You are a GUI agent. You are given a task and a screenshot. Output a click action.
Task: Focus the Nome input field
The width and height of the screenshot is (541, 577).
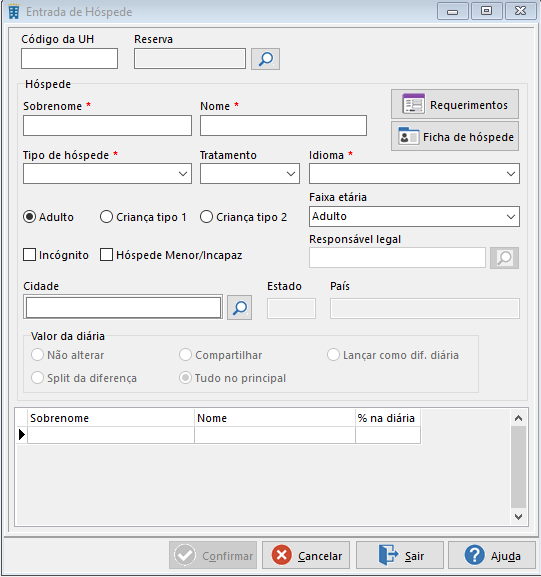pos(283,125)
